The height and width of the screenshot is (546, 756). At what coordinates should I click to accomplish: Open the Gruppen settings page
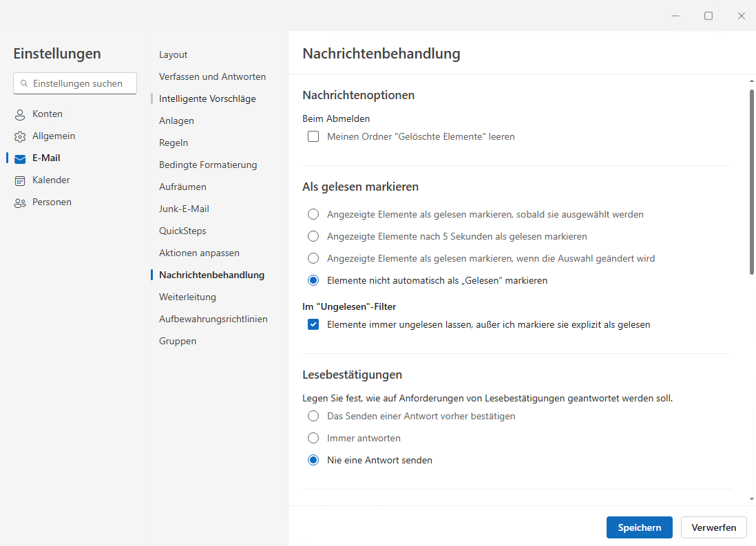tap(178, 341)
